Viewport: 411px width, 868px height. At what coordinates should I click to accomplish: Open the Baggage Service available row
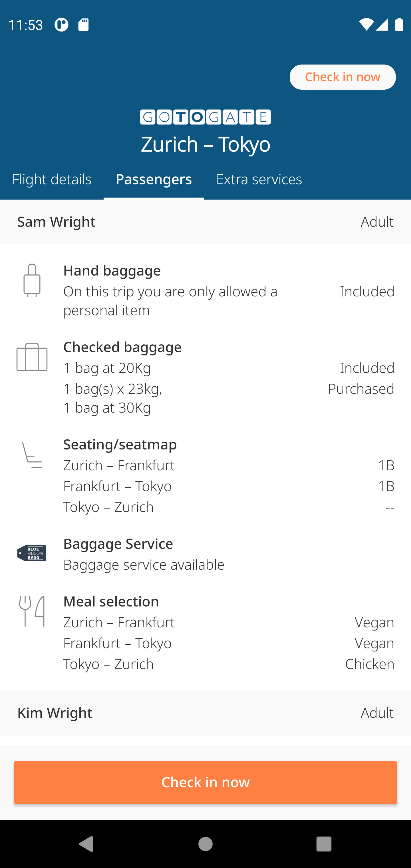click(x=205, y=554)
